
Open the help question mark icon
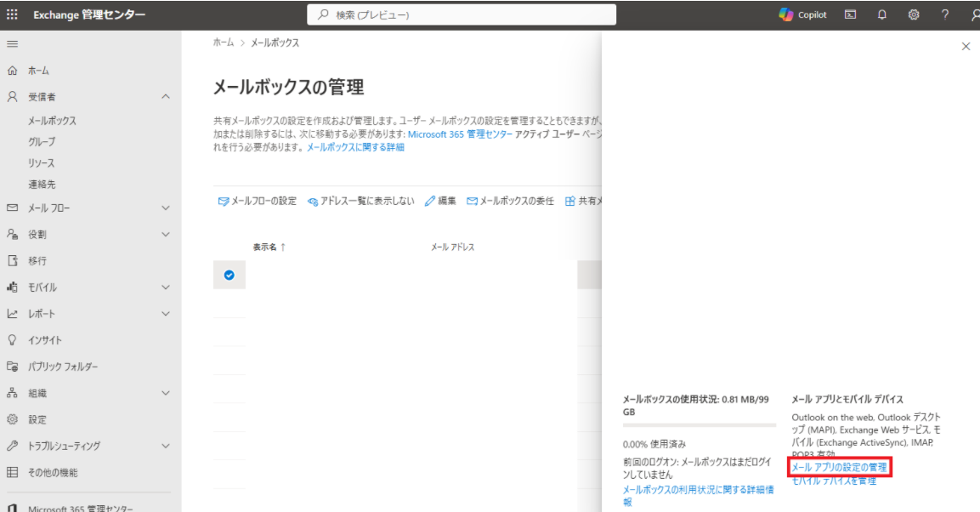click(x=945, y=14)
